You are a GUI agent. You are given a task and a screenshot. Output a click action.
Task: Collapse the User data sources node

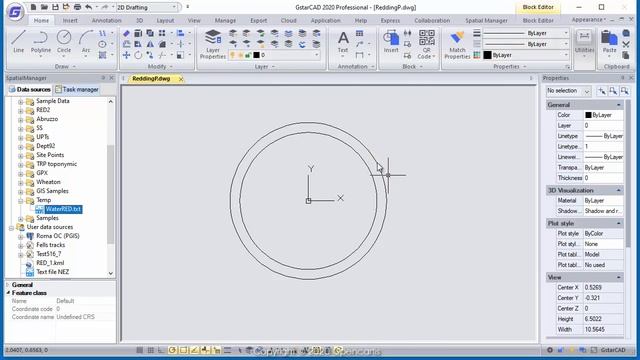pyautogui.click(x=11, y=227)
